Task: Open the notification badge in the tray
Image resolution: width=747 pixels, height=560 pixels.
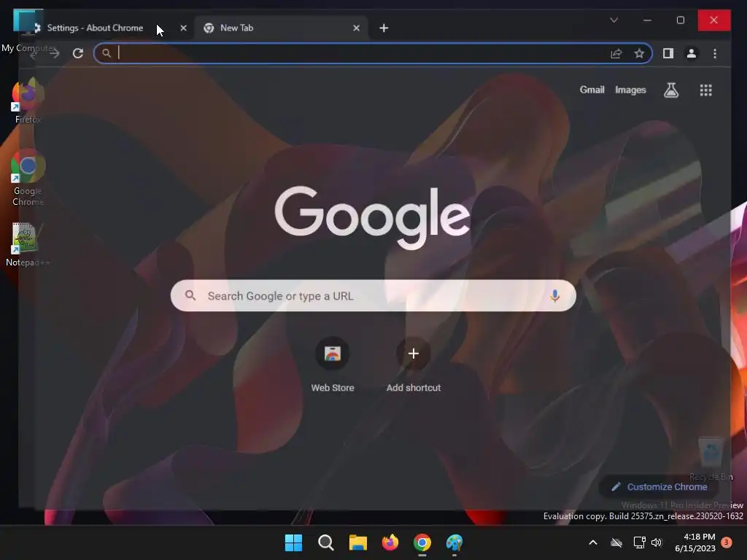Action: [727, 542]
